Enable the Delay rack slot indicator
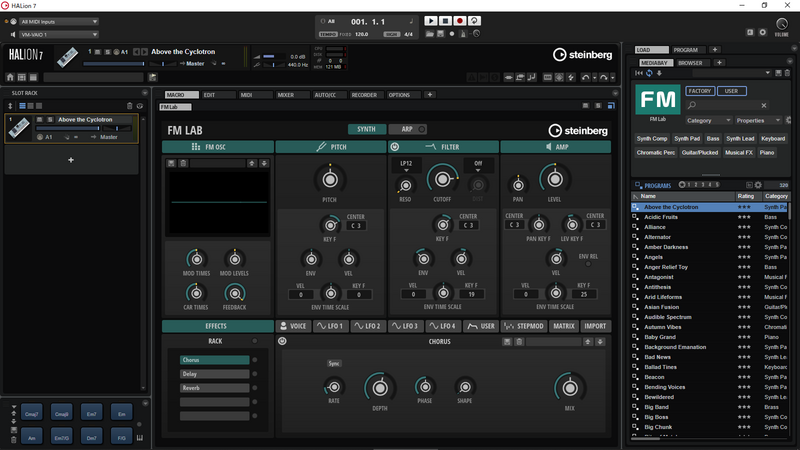This screenshot has width=800, height=450. 255,374
